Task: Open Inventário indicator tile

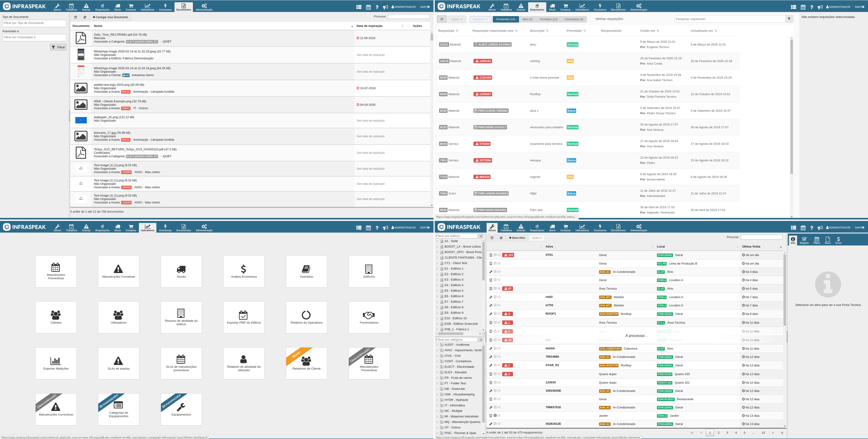Action: coord(306,271)
